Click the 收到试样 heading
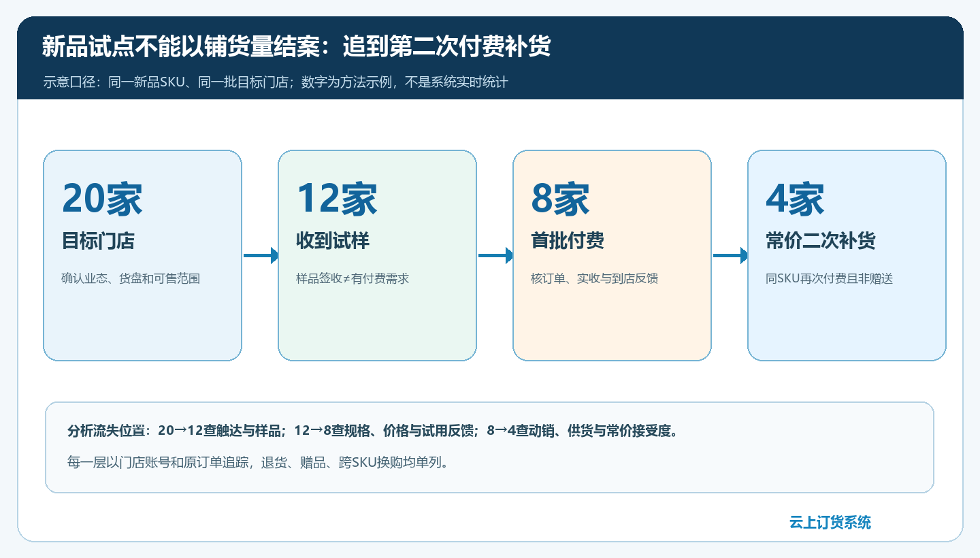Image resolution: width=980 pixels, height=558 pixels. (333, 241)
